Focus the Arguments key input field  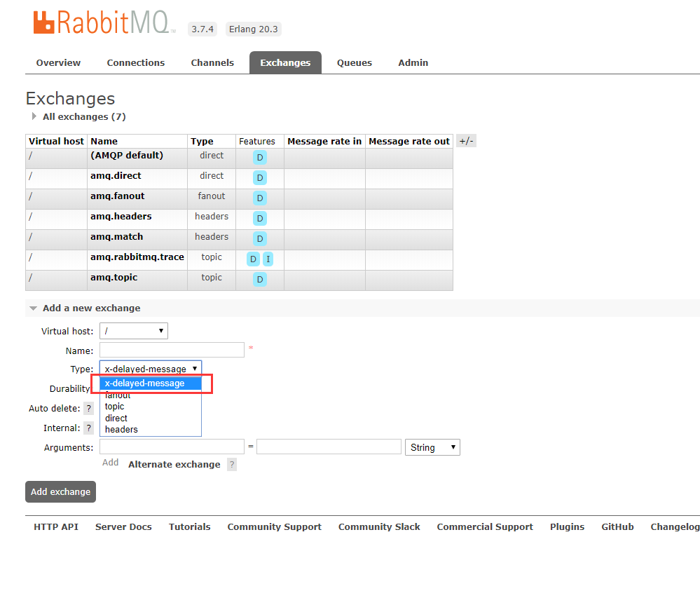coord(172,447)
